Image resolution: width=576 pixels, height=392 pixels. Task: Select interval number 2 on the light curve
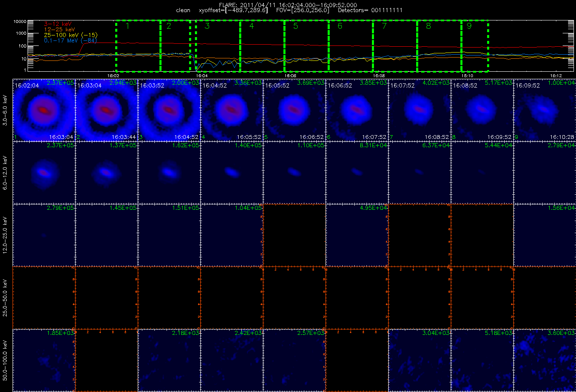click(x=175, y=45)
